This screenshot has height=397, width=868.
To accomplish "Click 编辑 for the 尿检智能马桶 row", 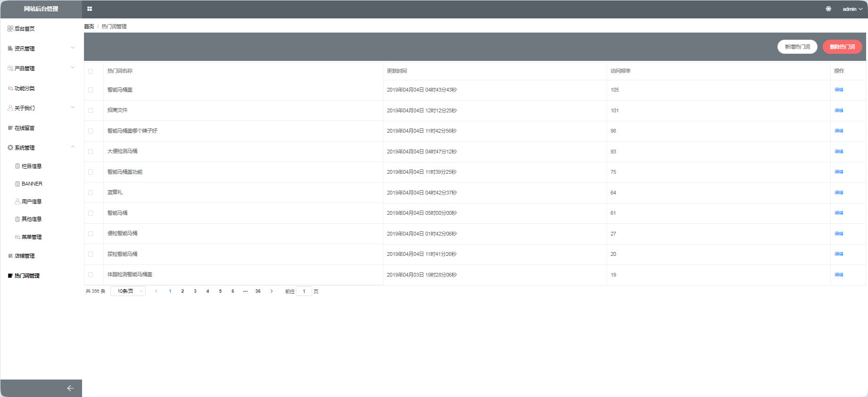I will (x=839, y=254).
